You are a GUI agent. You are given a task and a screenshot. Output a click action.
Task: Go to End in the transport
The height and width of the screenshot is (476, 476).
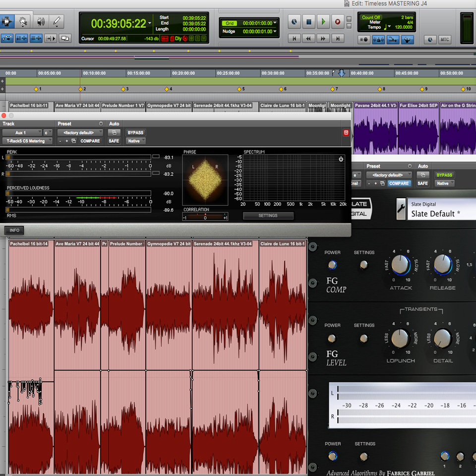tap(337, 39)
